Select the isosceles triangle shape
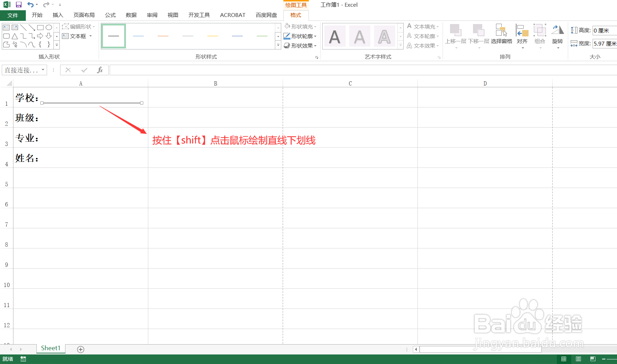This screenshot has height=364, width=617. coord(15,36)
